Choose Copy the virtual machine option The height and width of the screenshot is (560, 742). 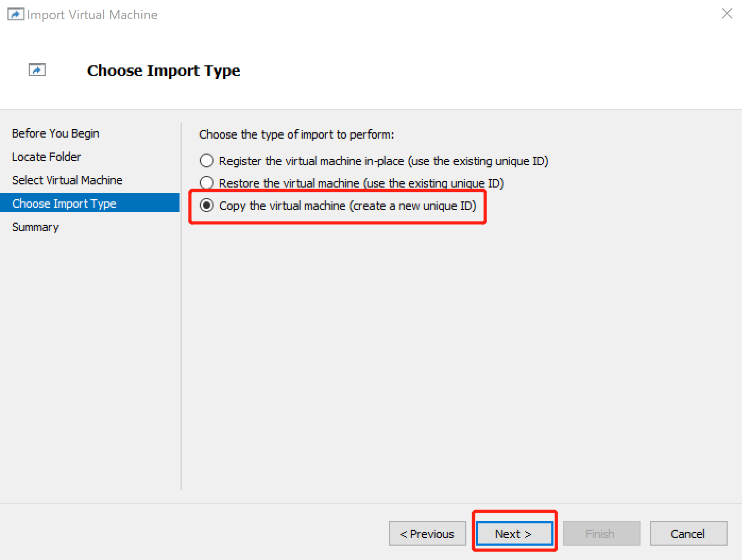[x=206, y=205]
